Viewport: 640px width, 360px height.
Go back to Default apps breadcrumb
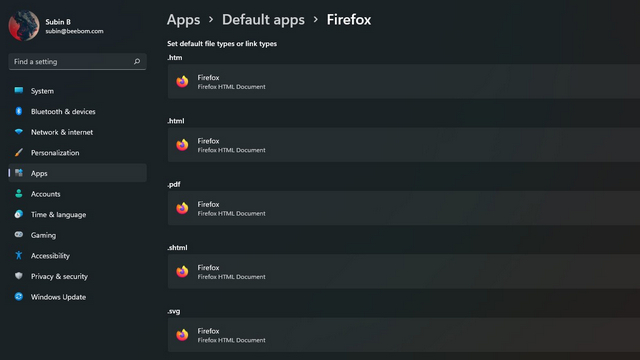[x=263, y=20]
